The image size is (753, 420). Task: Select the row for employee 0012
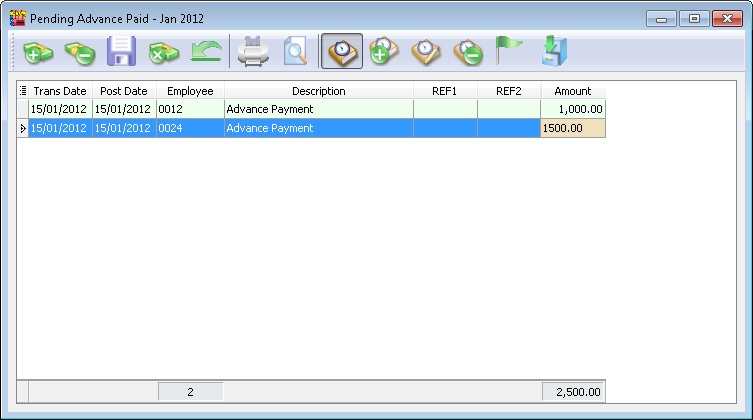[190, 109]
